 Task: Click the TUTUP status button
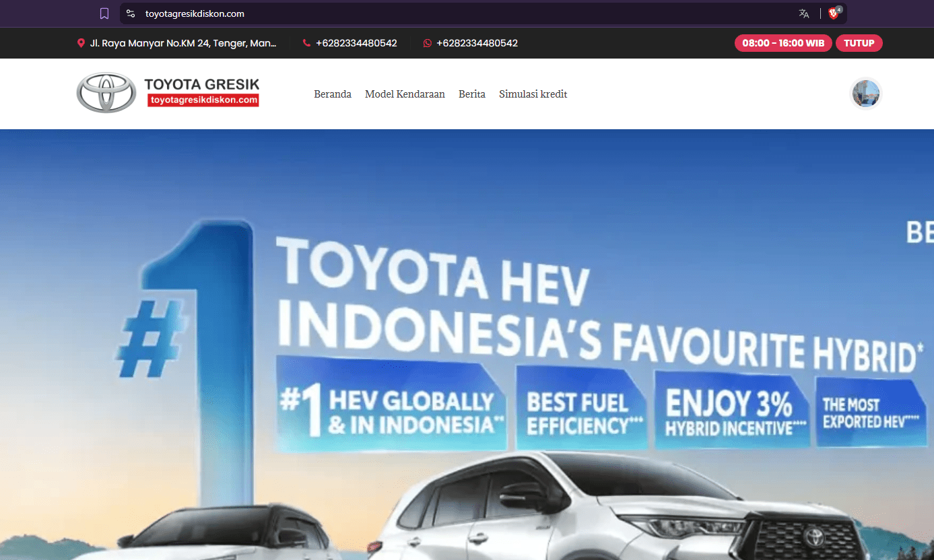859,42
